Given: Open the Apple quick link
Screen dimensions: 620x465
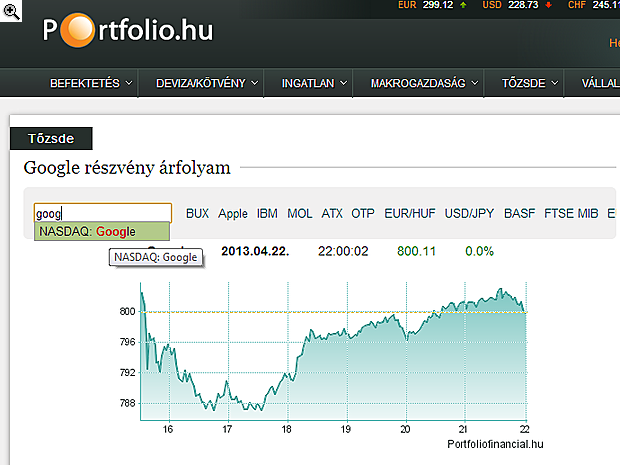Looking at the screenshot, I should [x=233, y=214].
